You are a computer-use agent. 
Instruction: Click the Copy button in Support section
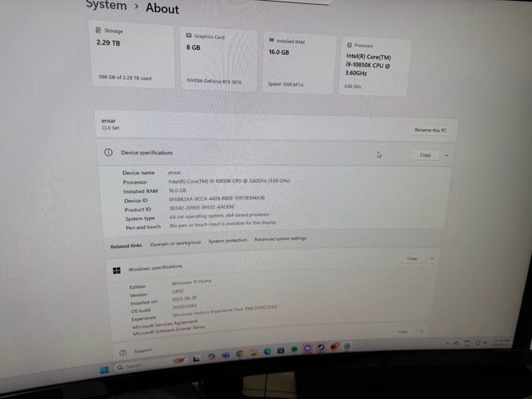pyautogui.click(x=402, y=331)
